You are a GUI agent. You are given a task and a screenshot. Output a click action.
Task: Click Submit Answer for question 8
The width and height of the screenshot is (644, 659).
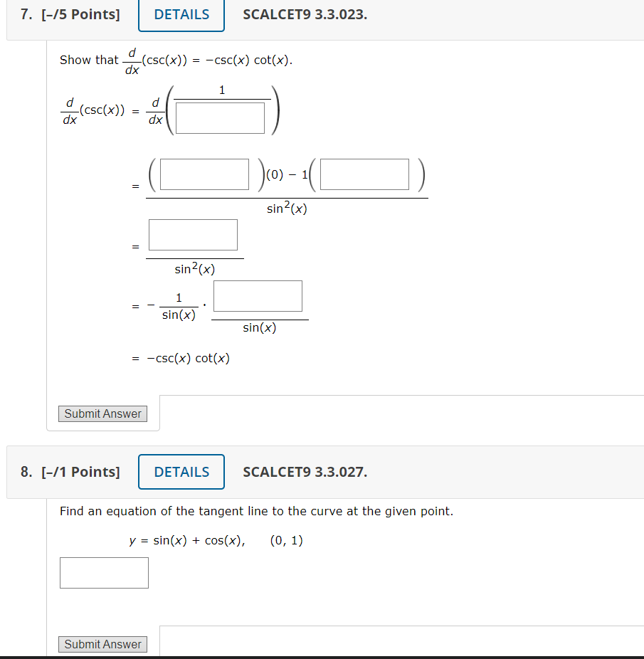coord(102,643)
